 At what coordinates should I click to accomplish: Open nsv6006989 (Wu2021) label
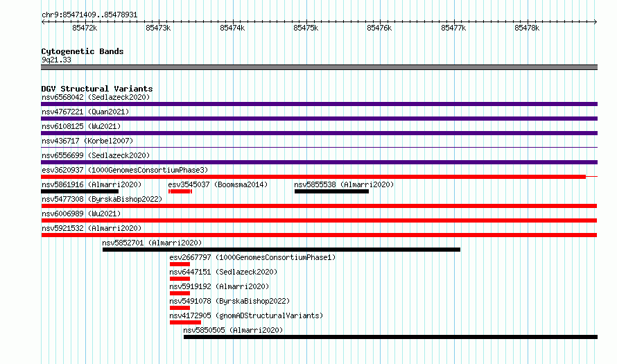(81, 214)
